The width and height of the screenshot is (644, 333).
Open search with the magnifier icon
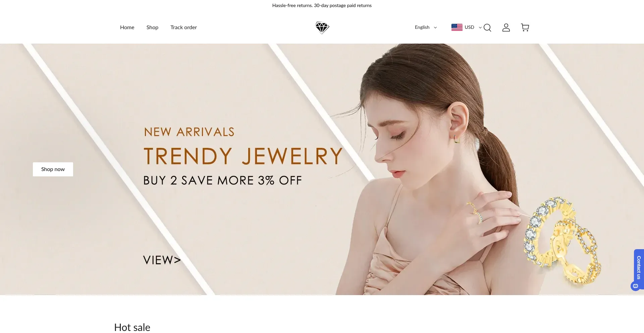click(x=487, y=27)
